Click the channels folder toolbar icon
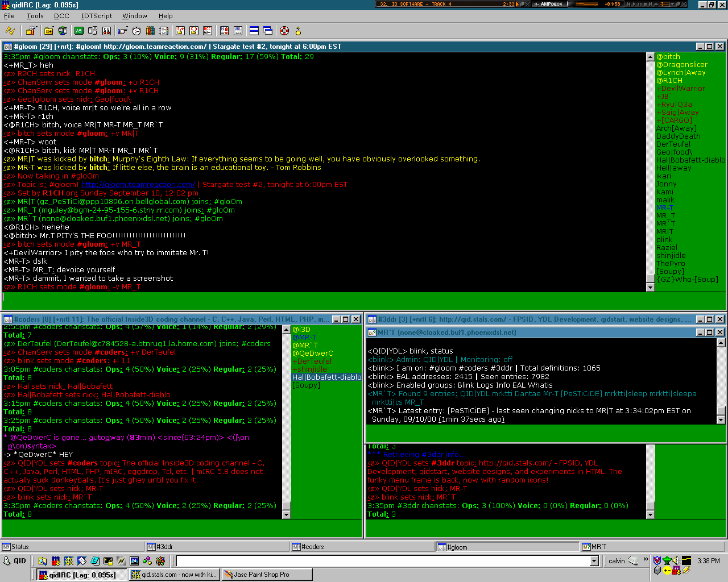728x582 pixels. pyautogui.click(x=49, y=31)
